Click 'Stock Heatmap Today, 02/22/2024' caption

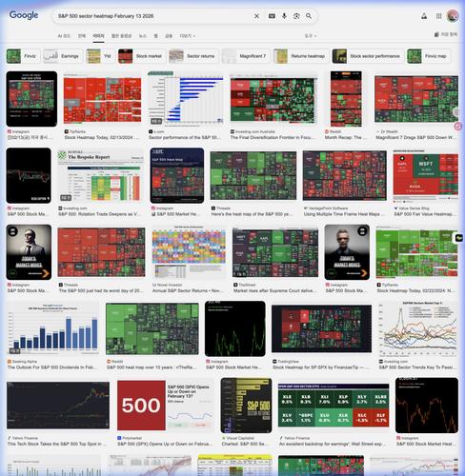click(x=415, y=290)
